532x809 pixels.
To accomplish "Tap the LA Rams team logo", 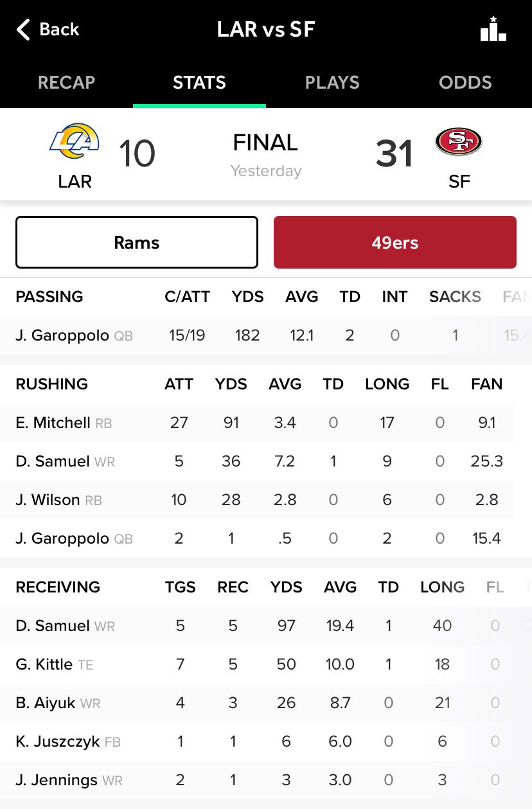I will (x=75, y=141).
